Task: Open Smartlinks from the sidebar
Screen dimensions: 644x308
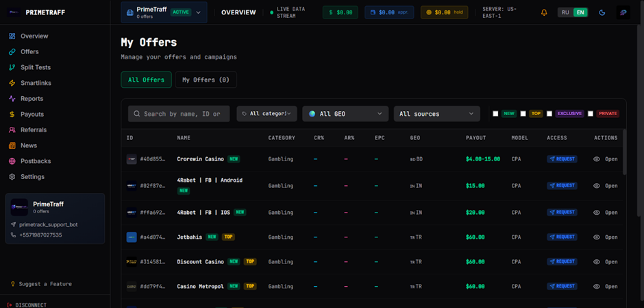Action: 36,83
